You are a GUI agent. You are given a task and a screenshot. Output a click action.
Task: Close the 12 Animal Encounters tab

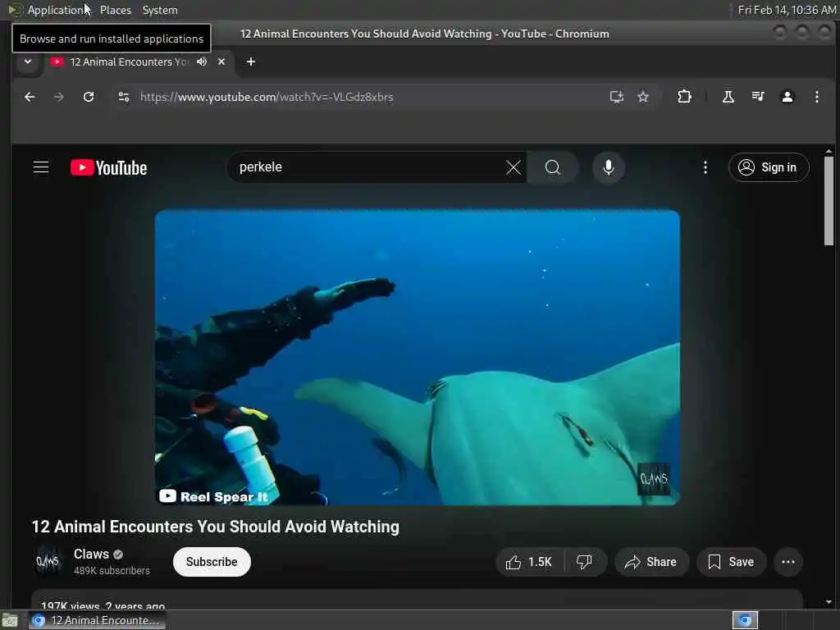pyautogui.click(x=221, y=62)
